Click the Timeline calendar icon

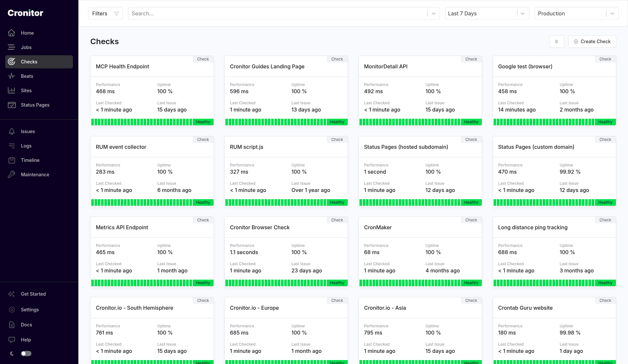(11, 160)
